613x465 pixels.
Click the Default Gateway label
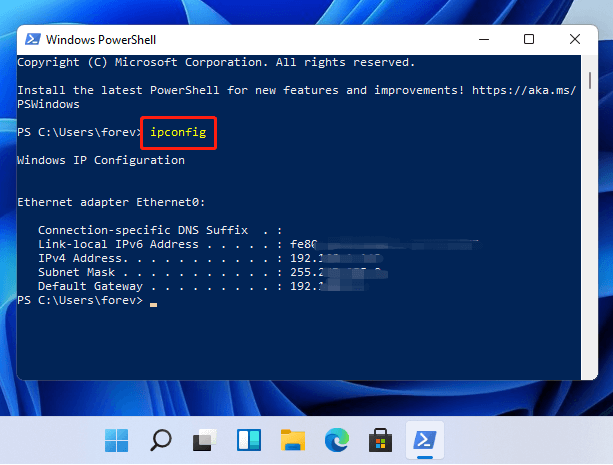point(90,286)
